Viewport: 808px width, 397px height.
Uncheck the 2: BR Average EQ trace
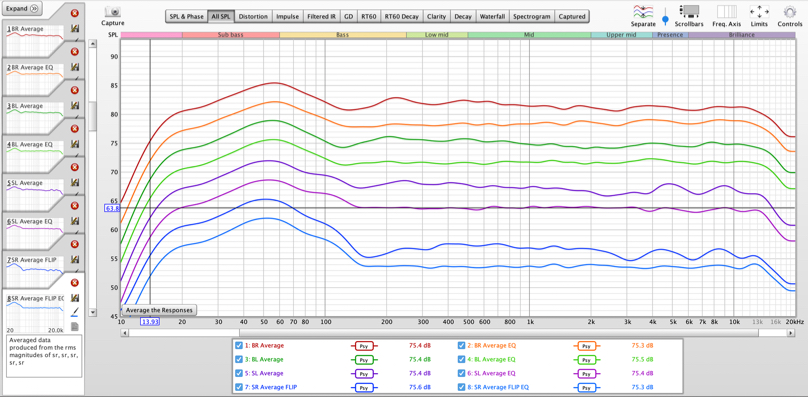click(461, 345)
